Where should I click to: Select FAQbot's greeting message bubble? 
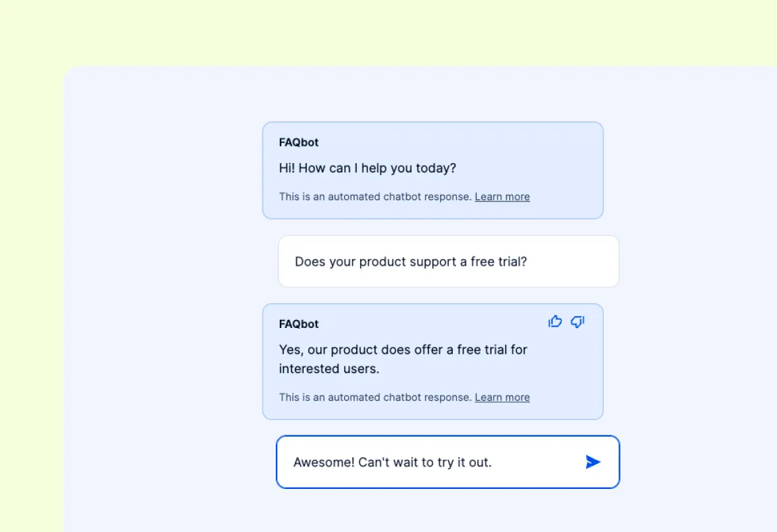coord(433,170)
